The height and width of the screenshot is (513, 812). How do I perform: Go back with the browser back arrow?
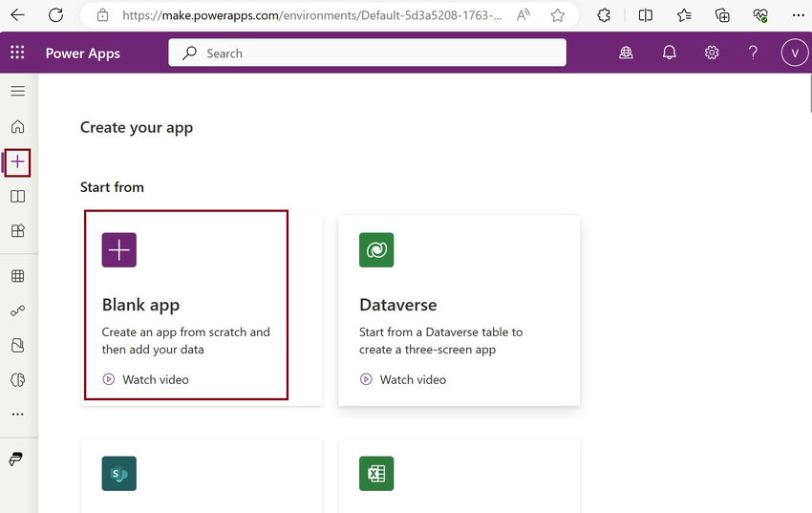tap(17, 15)
